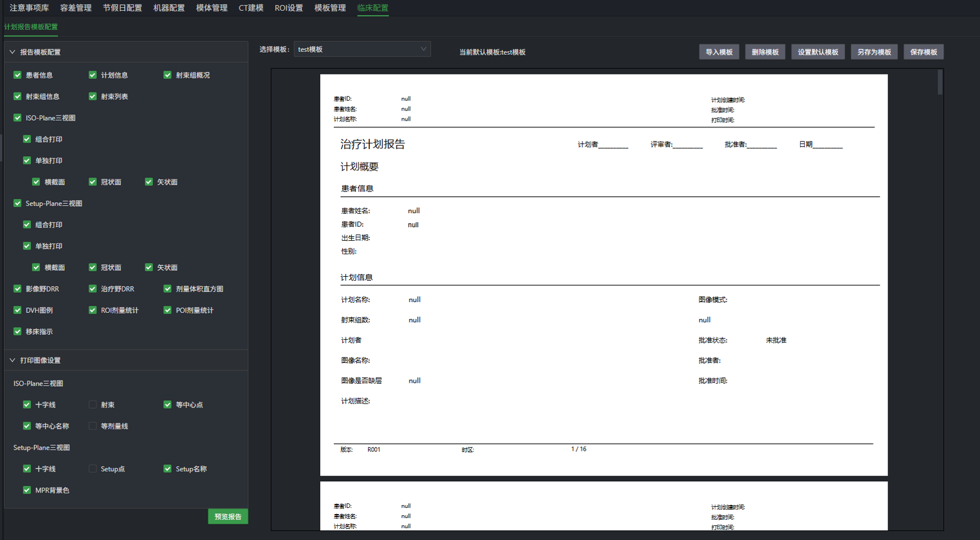Select the 临床配置 tab
Image resolution: width=980 pixels, height=540 pixels.
pos(373,8)
